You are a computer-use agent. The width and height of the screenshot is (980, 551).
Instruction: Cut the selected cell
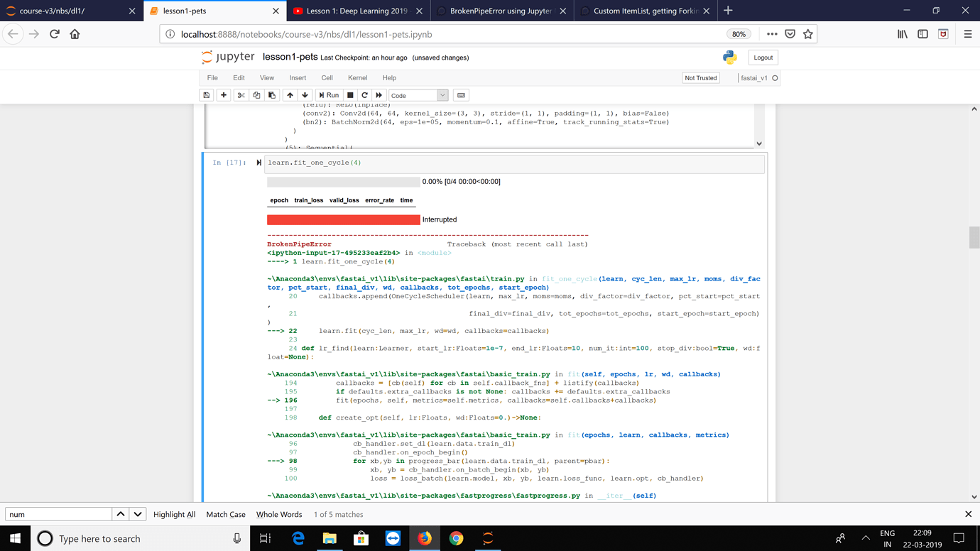pyautogui.click(x=240, y=94)
